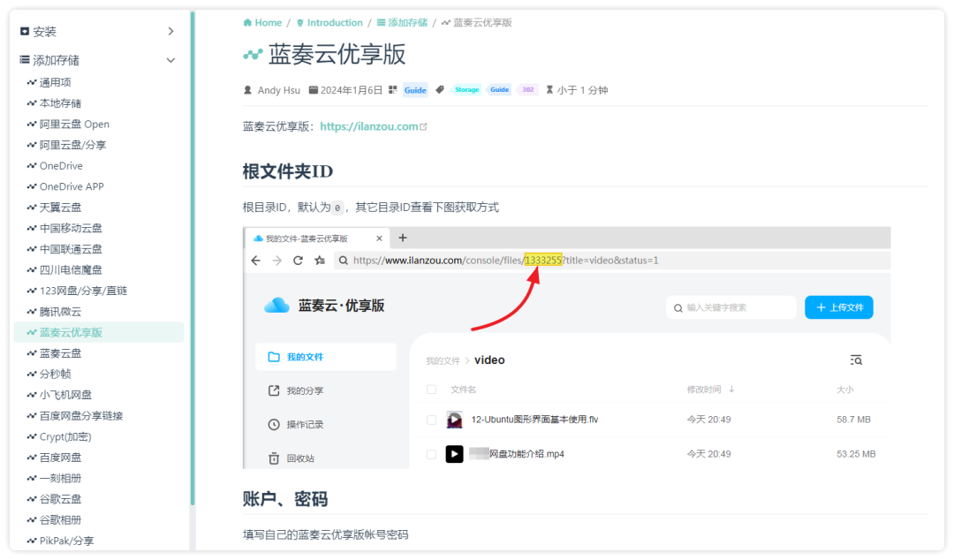Viewport: 954px width, 560px height.
Task: Open 谷歌相册 in the sidebar
Action: point(99,520)
